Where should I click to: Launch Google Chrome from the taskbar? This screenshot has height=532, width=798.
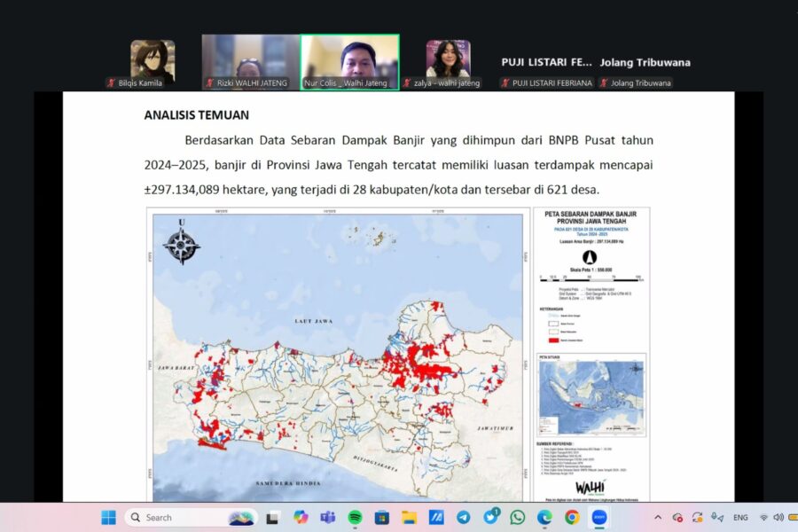coord(570,517)
